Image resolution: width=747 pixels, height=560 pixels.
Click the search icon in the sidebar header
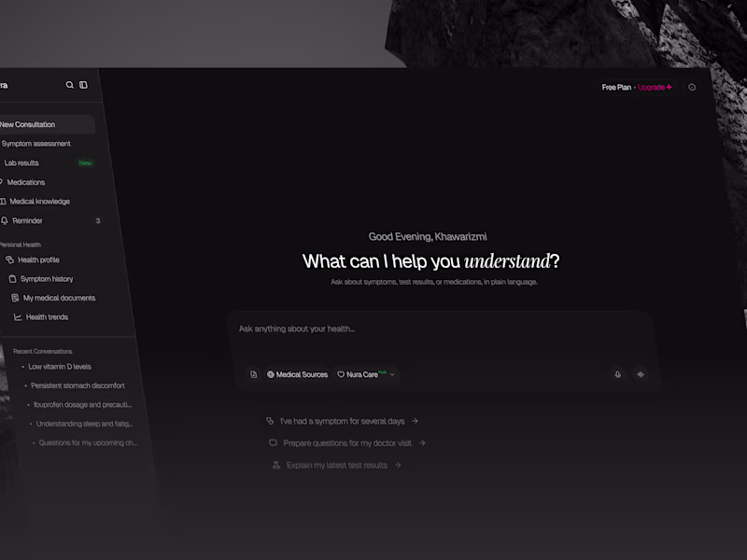[x=69, y=85]
